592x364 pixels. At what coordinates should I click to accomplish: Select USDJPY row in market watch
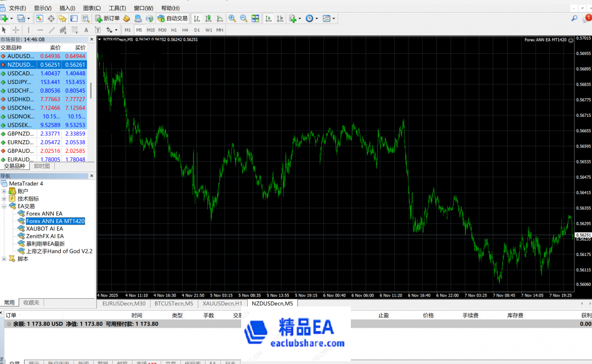pos(20,82)
